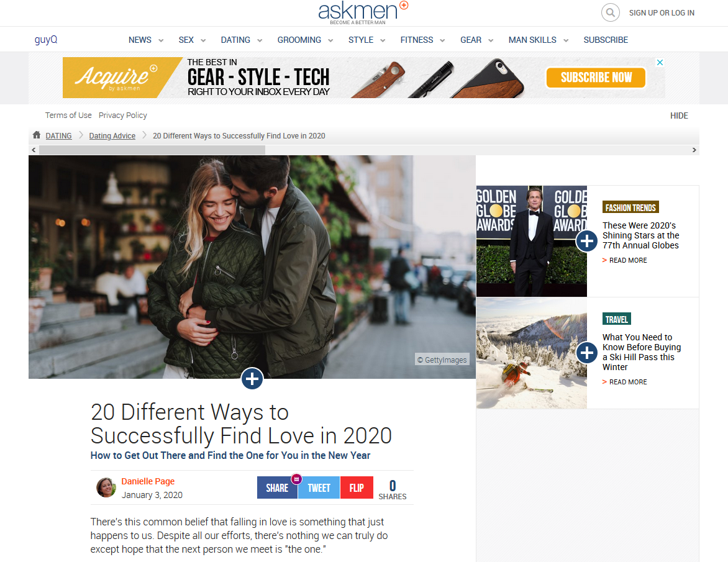Screen dimensions: 728x562
Task: Click plus icon below couple photo
Action: point(252,378)
